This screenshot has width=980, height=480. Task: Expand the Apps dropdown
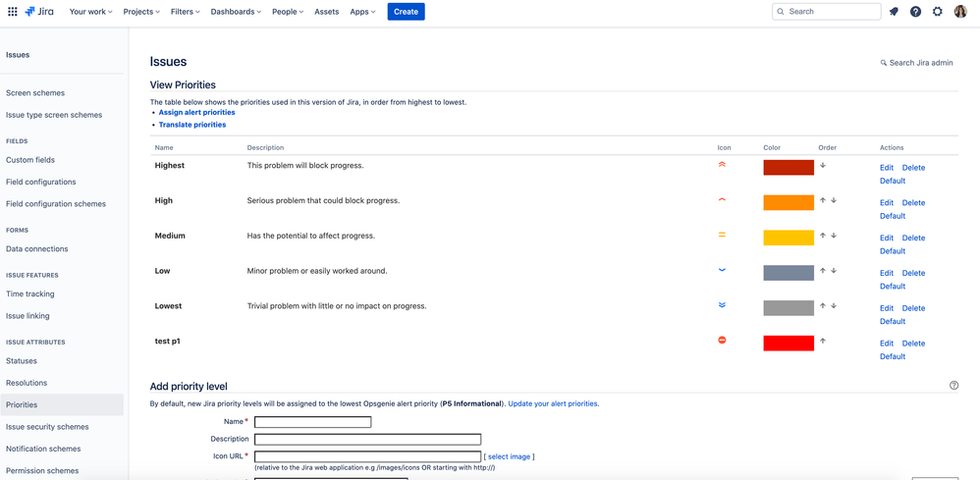pos(362,11)
